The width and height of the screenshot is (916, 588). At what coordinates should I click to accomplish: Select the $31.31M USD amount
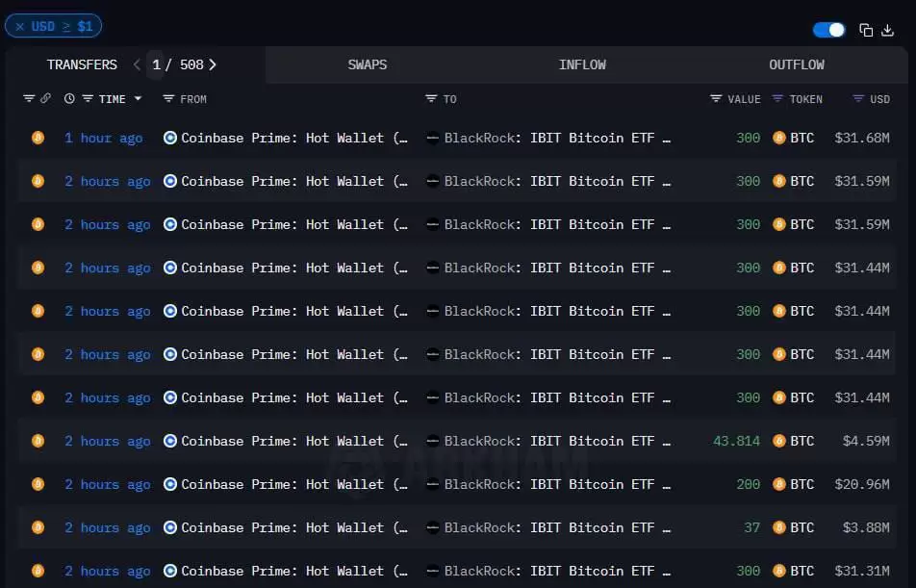(862, 571)
